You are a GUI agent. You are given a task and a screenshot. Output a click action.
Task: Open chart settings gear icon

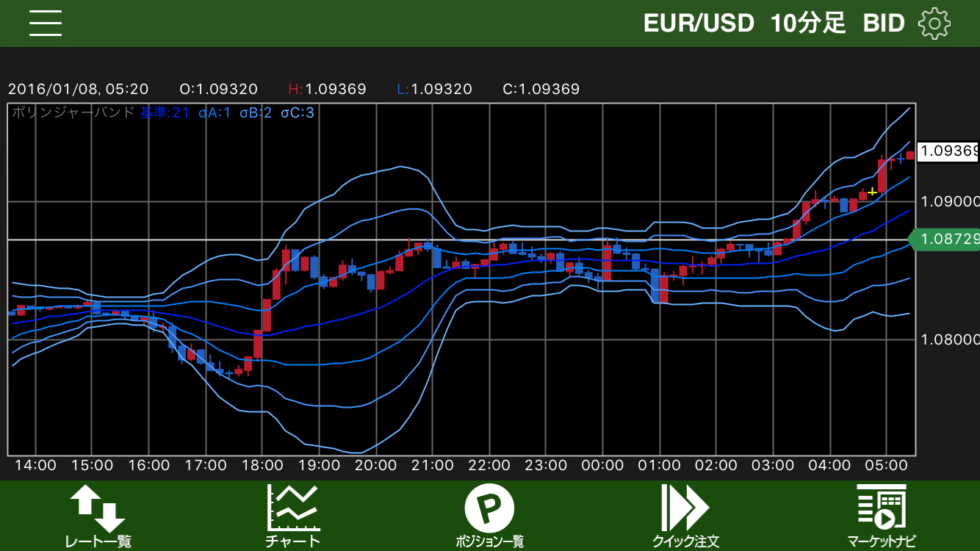point(934,24)
